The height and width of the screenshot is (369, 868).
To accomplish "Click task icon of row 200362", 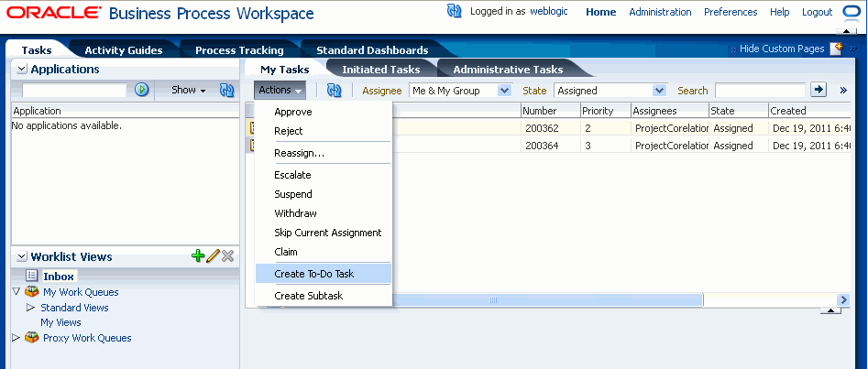I will point(251,128).
